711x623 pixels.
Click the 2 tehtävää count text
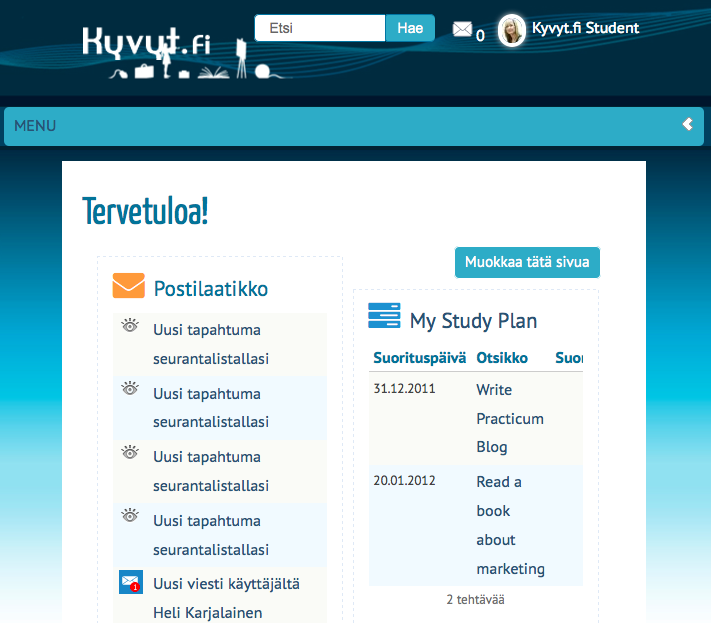475,599
